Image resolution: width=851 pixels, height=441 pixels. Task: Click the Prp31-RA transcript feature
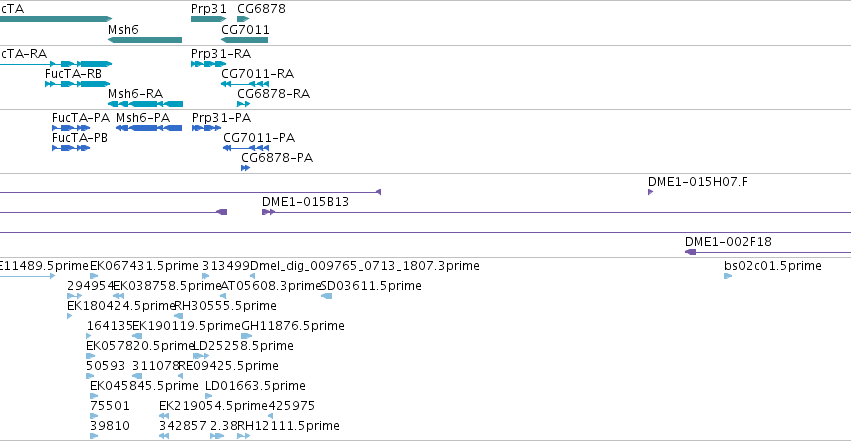click(x=208, y=64)
